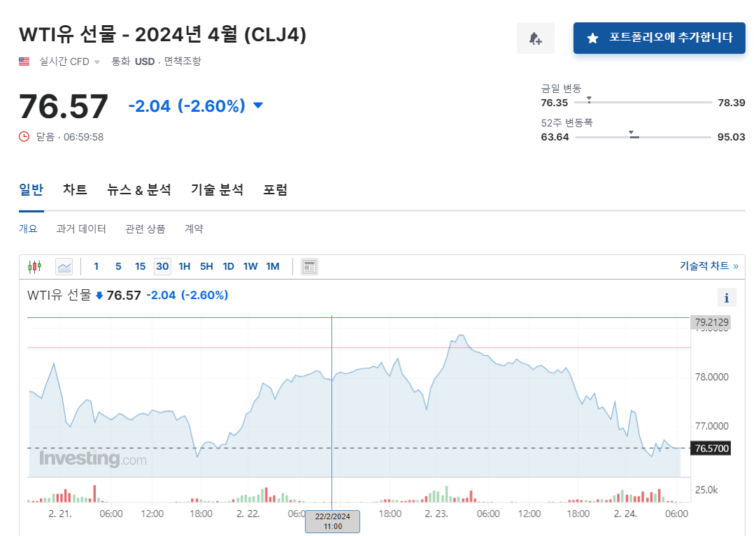Viewport: 756px width, 536px height.
Task: Switch chart period to 1W
Action: (x=250, y=266)
